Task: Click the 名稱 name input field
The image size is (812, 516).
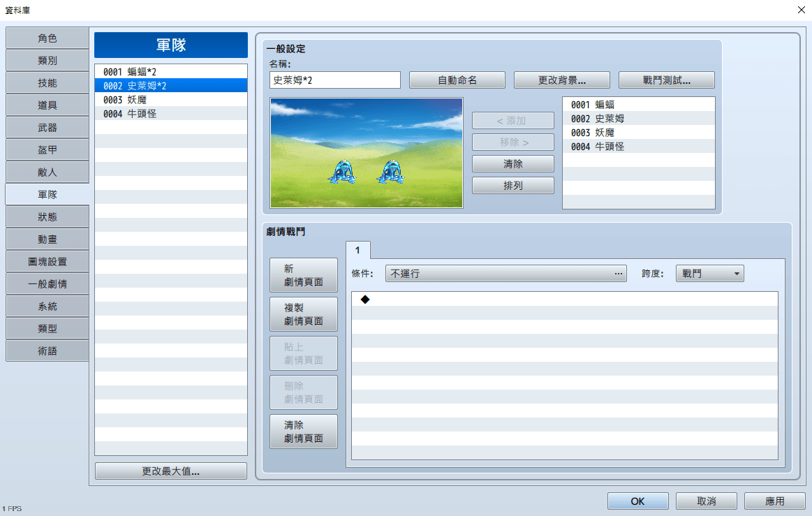Action: [x=334, y=80]
